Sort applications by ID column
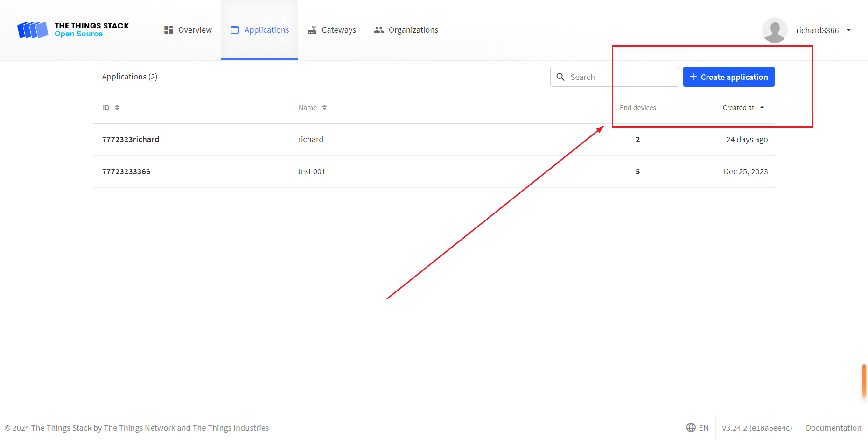Screen dimensions: 868x440 pyautogui.click(x=111, y=108)
